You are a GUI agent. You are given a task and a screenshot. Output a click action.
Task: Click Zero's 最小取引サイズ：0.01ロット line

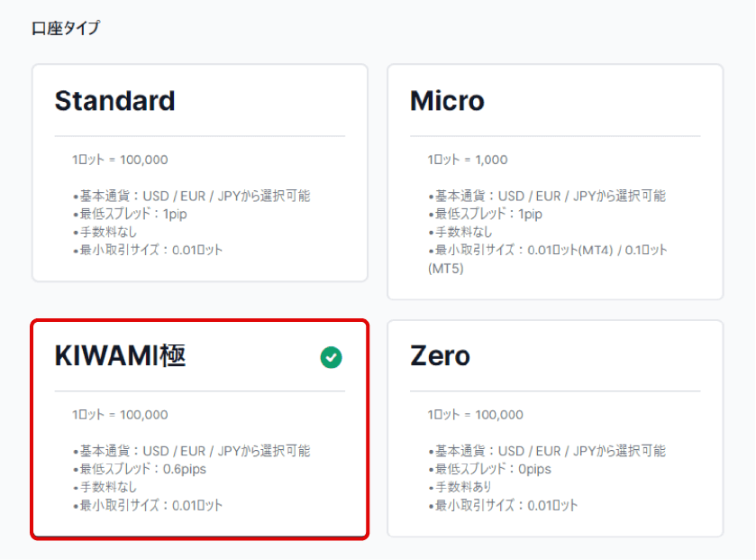(503, 505)
